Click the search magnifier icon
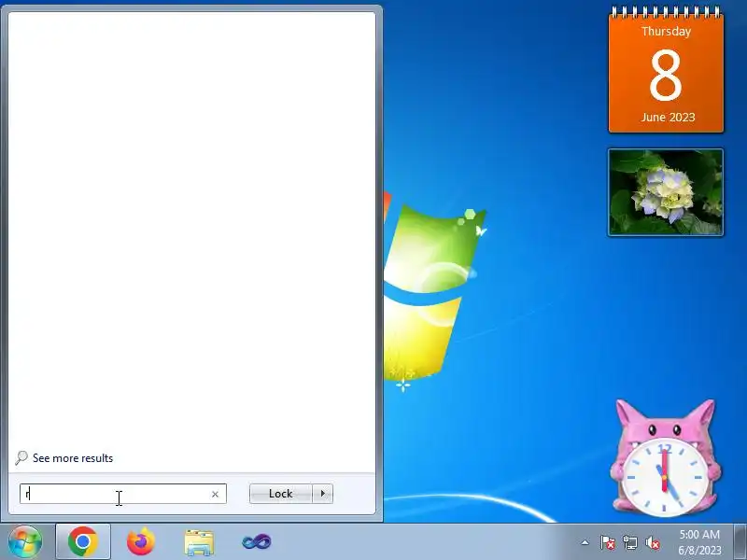This screenshot has height=560, width=747. point(21,458)
